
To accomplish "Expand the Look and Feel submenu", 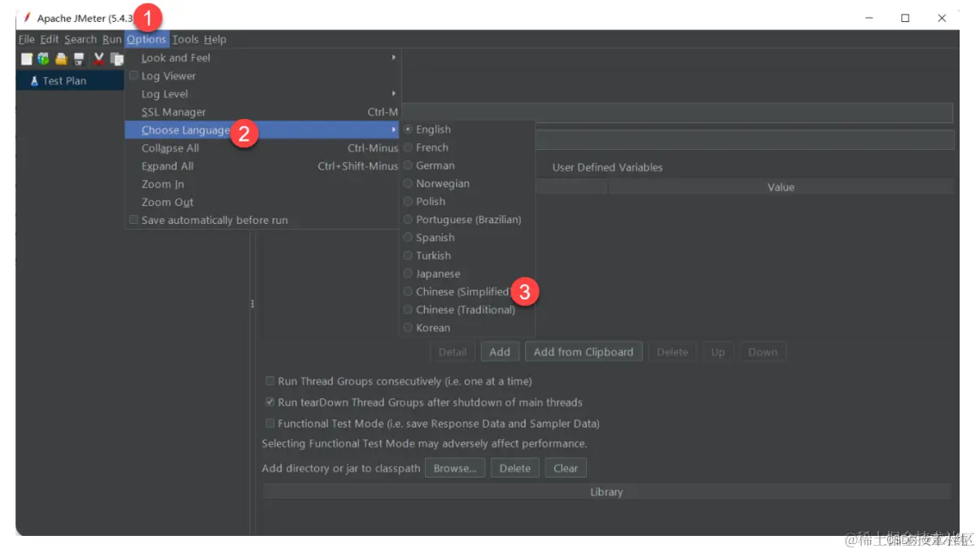I will coord(262,58).
